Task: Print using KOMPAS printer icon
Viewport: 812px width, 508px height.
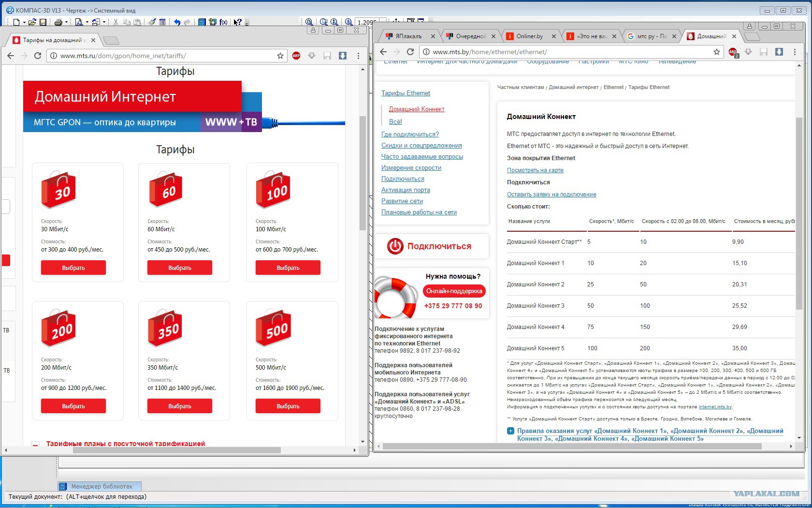Action: [x=58, y=22]
